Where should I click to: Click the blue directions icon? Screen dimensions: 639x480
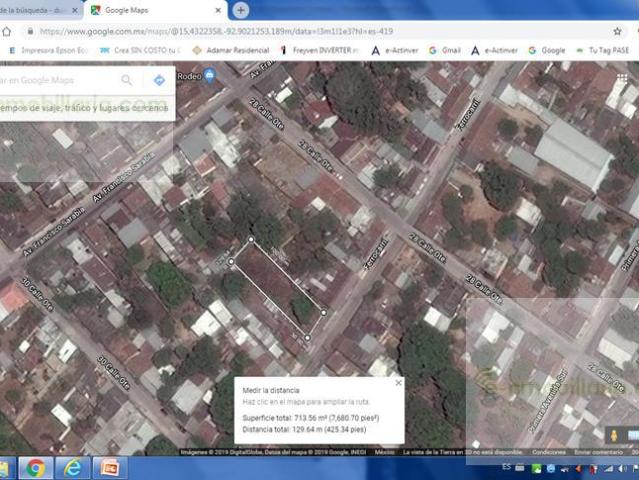coord(159,80)
